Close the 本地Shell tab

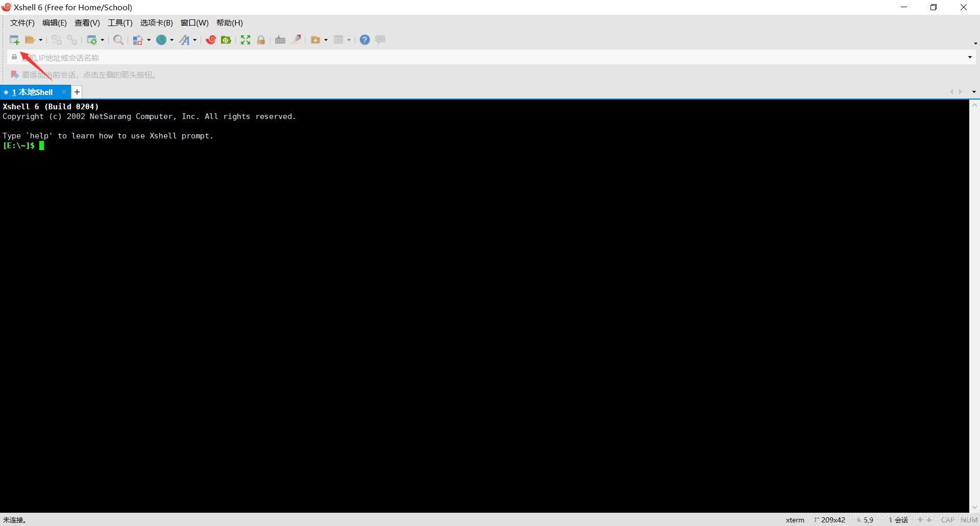[64, 92]
